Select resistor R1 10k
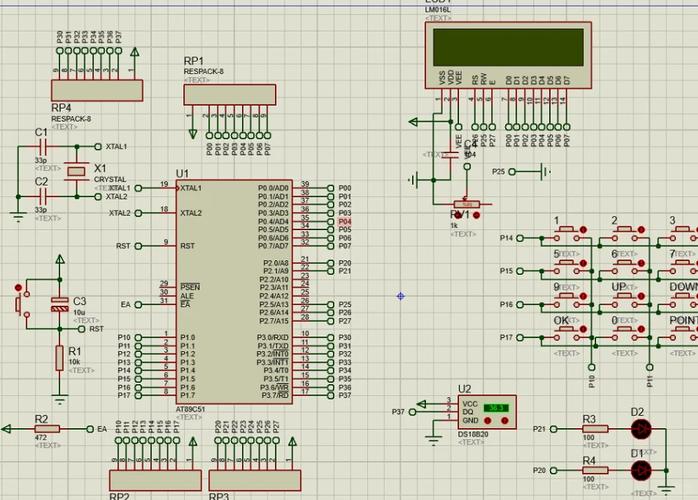Viewport: 698px width, 500px height. tap(57, 357)
